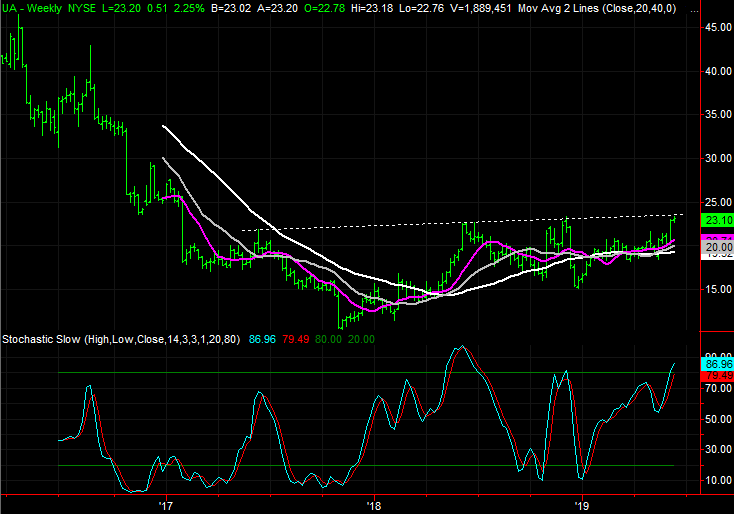Click the green 80.00 overbought threshold value
Screen dimensions: 734x514
328,341
